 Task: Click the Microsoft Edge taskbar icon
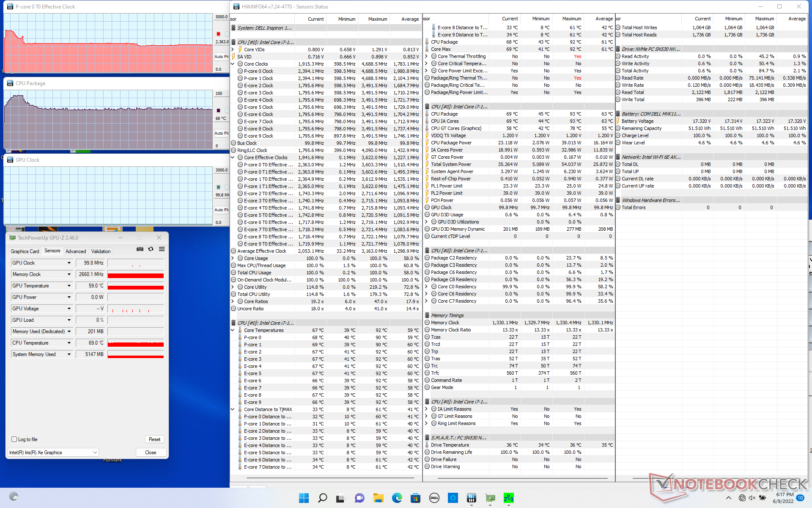397,498
